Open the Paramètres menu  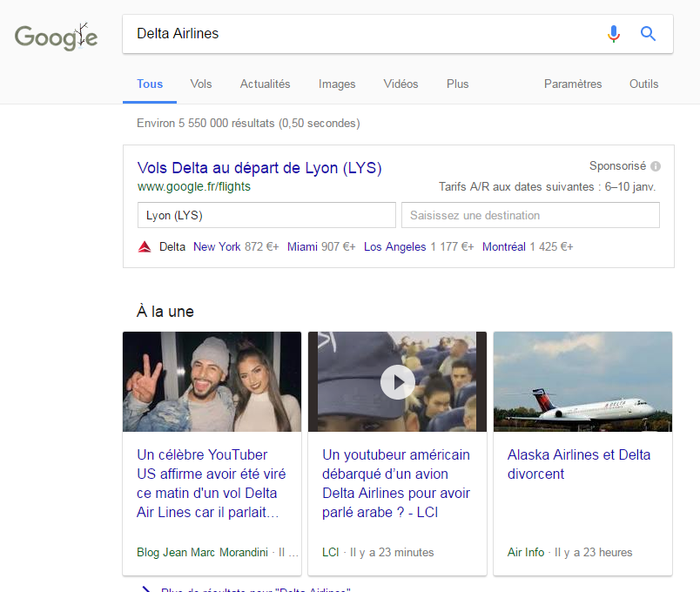(x=572, y=84)
